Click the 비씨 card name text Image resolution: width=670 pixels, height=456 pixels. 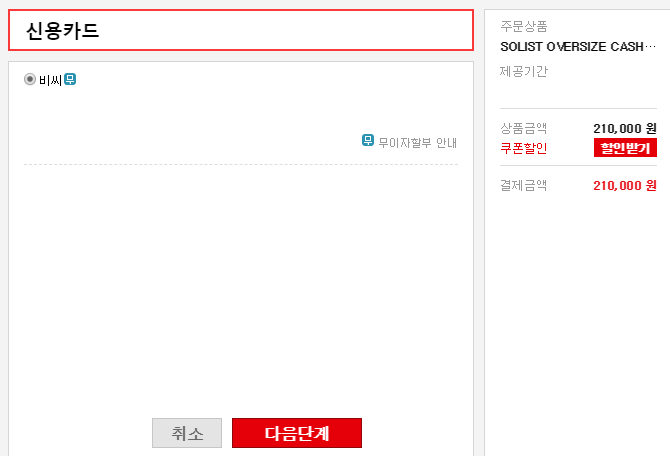(x=50, y=79)
